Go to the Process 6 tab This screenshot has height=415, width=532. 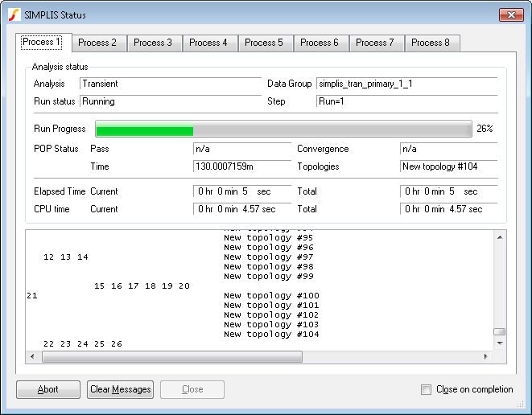(320, 43)
